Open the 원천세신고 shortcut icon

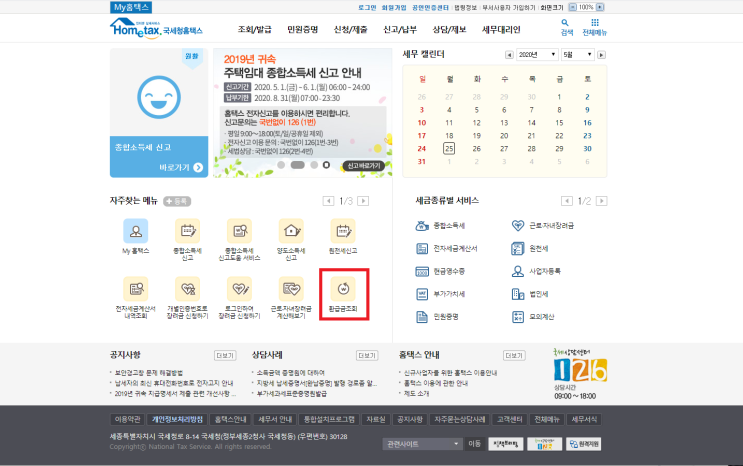point(343,231)
